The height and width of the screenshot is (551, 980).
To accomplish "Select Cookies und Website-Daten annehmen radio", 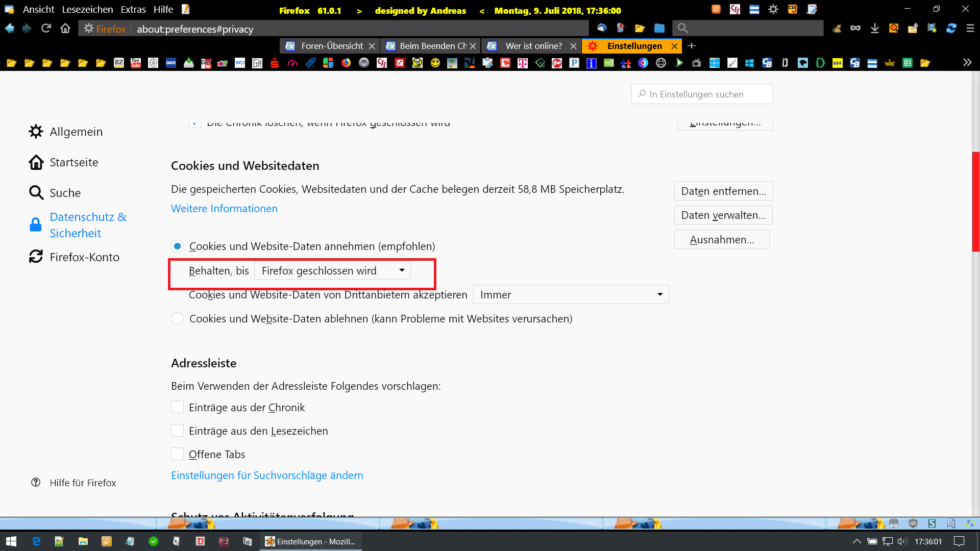I will pyautogui.click(x=177, y=246).
